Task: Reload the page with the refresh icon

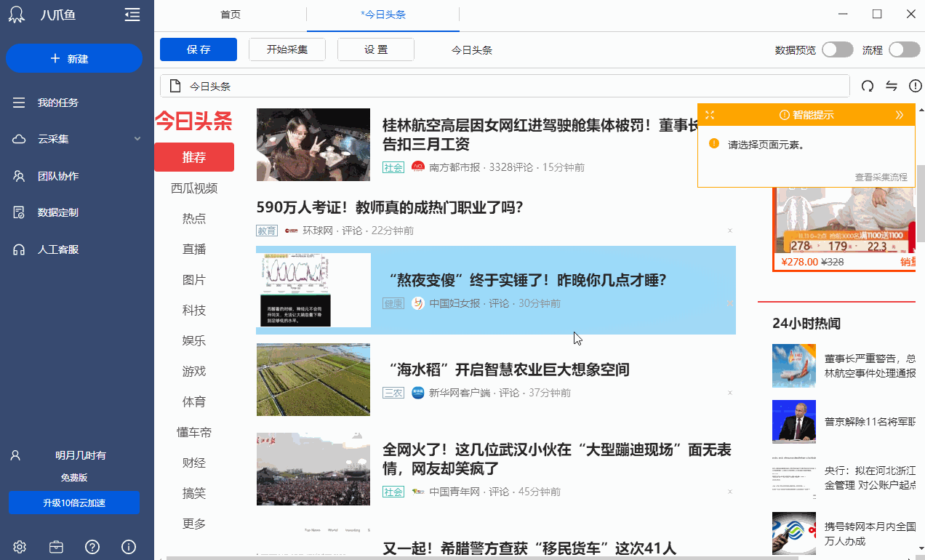Action: [x=867, y=86]
